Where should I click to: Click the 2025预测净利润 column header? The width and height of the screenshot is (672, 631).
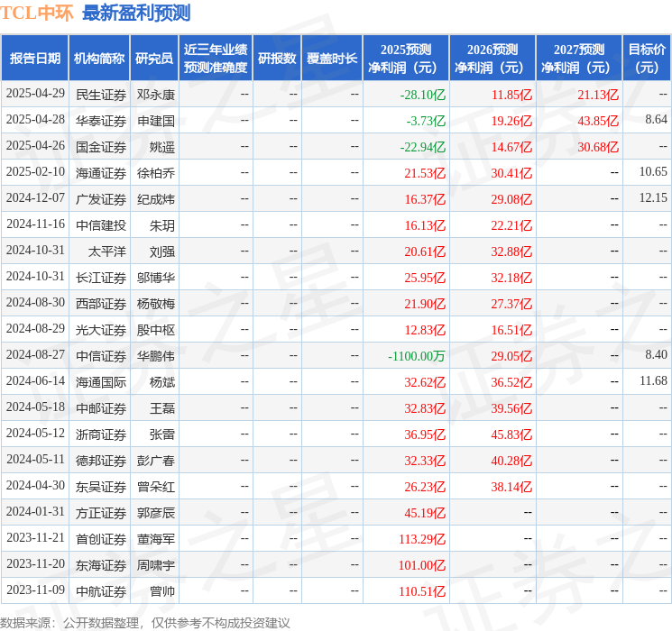tap(406, 59)
